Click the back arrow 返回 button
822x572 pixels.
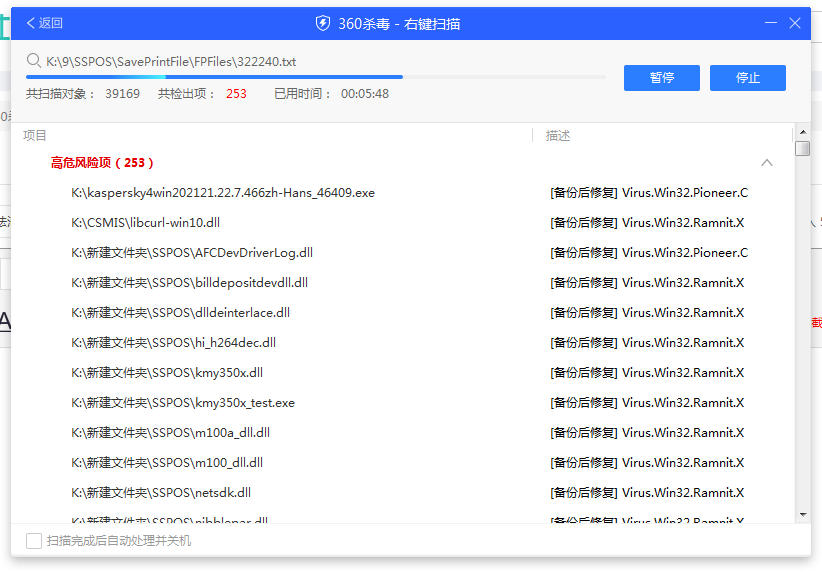44,23
